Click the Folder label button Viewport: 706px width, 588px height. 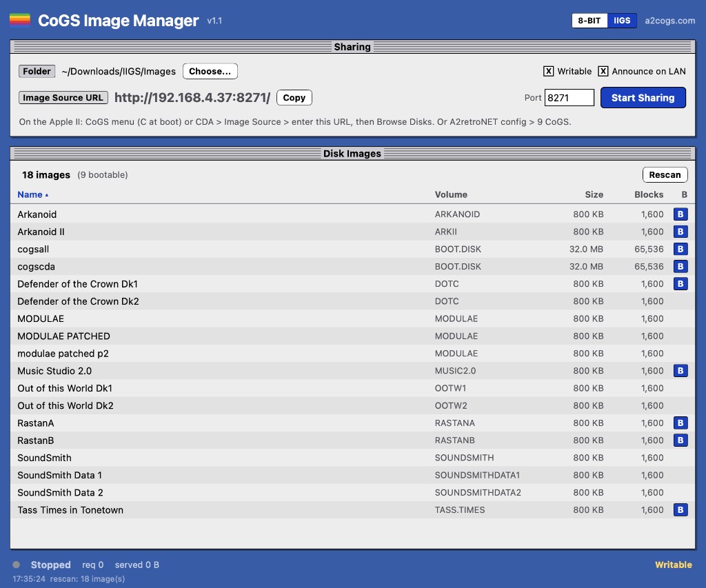tap(37, 71)
